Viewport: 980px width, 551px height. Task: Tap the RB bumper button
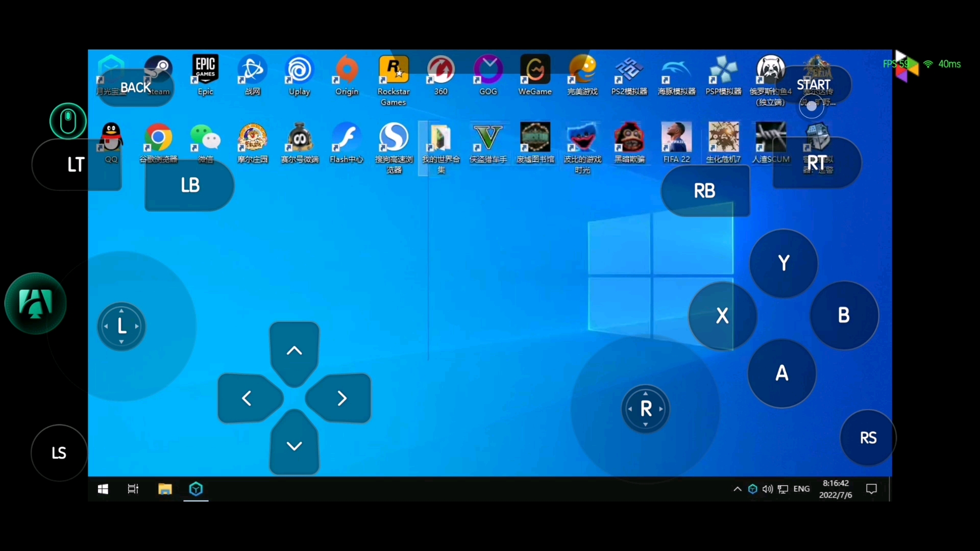(705, 191)
